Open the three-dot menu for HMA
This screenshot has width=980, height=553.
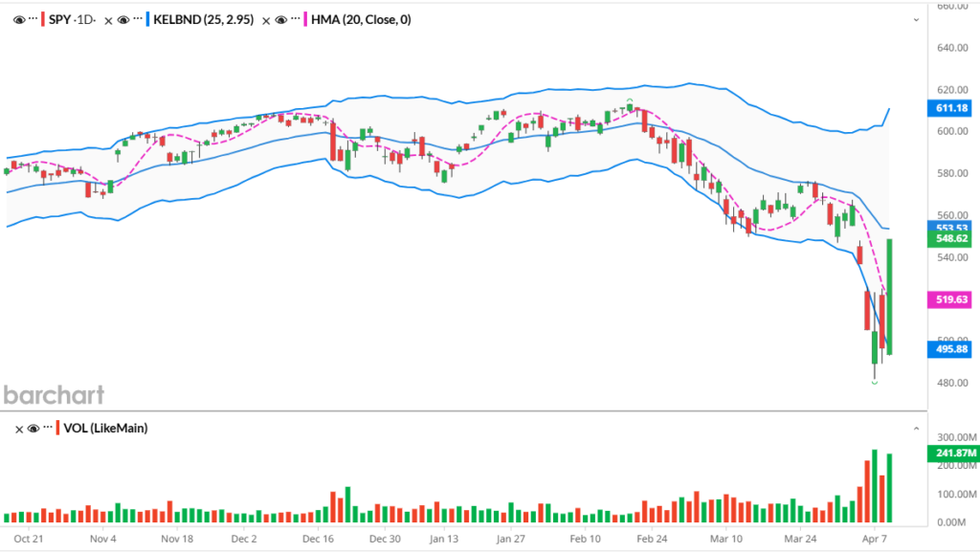pos(296,19)
